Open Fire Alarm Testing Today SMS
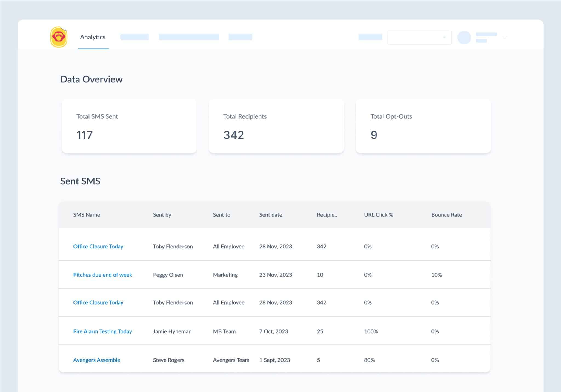The height and width of the screenshot is (392, 561). pyautogui.click(x=102, y=331)
